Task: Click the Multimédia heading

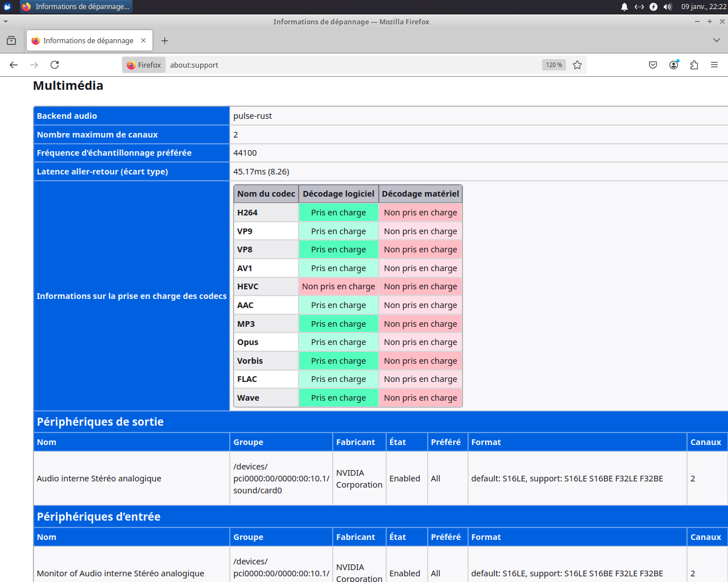Action: click(68, 86)
